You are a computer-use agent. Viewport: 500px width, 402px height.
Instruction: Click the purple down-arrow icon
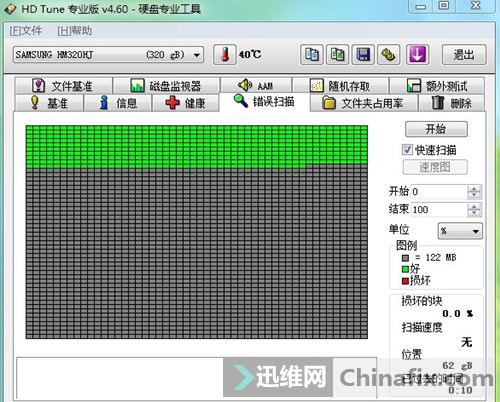pyautogui.click(x=418, y=54)
